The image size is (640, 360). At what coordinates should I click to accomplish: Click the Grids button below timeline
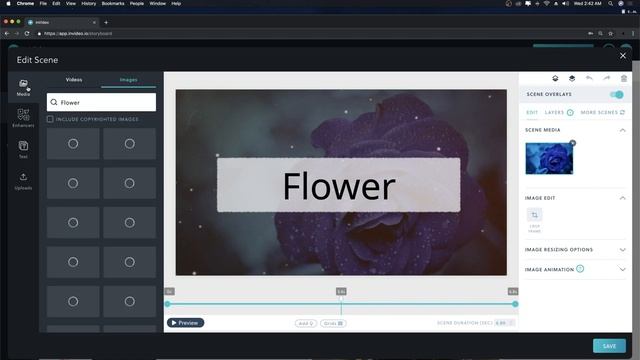click(x=333, y=323)
